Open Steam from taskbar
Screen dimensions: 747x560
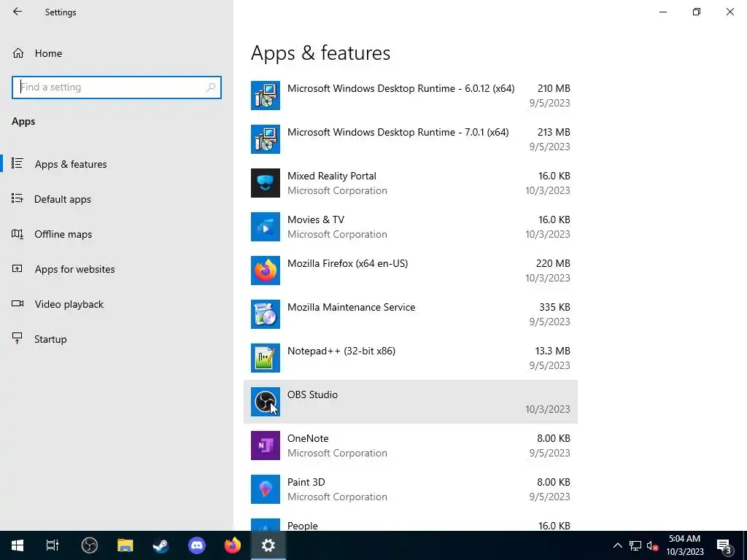pyautogui.click(x=160, y=545)
